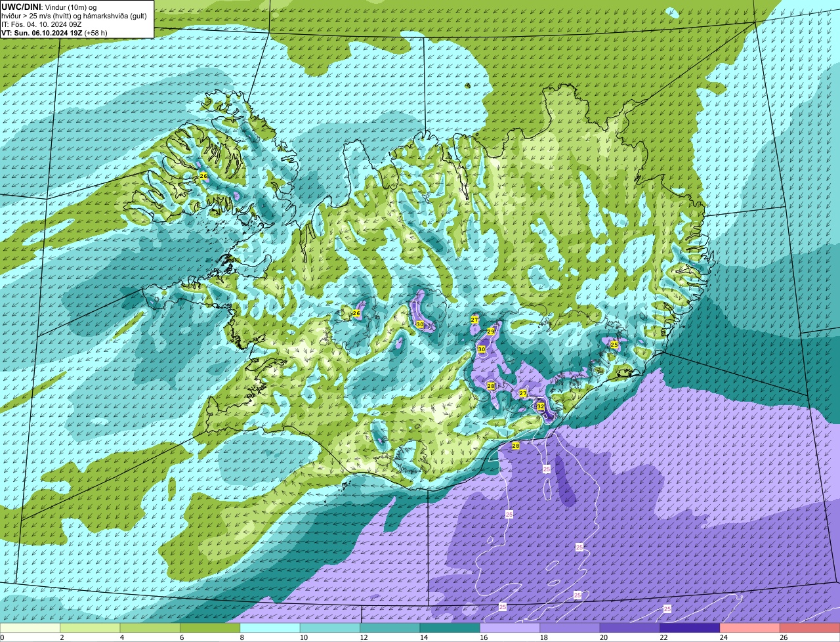This screenshot has height=642, width=840.
Task: Select the 16–18 m/s lavender legend swatch
Action: [x=511, y=628]
